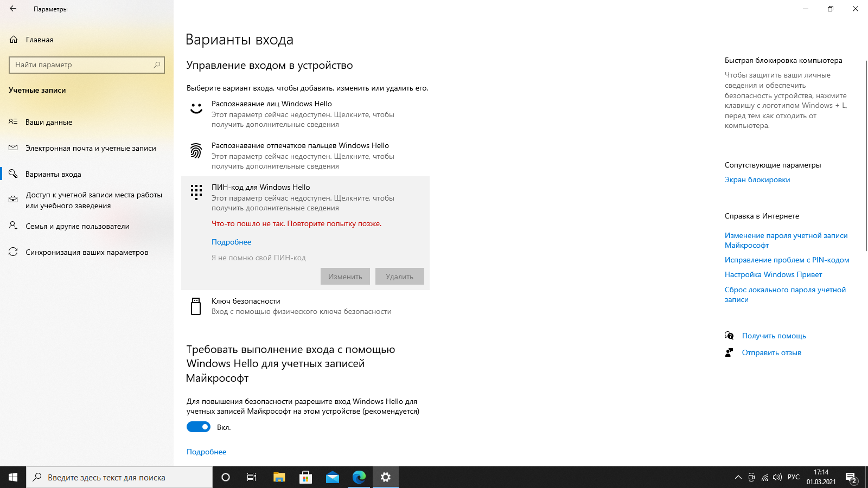Expand Распознавание лиц Windows Hello option
Viewport: 868px width, 488px height.
(x=305, y=114)
